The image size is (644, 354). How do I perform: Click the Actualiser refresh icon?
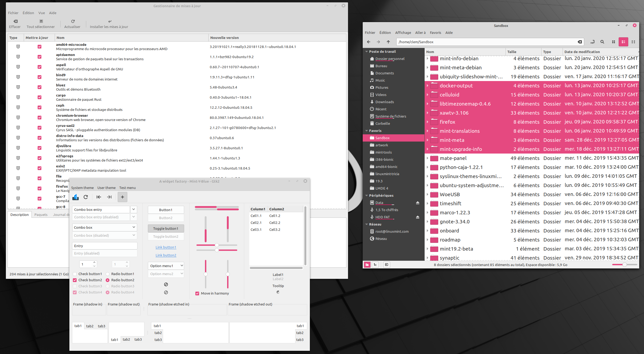[x=72, y=22]
